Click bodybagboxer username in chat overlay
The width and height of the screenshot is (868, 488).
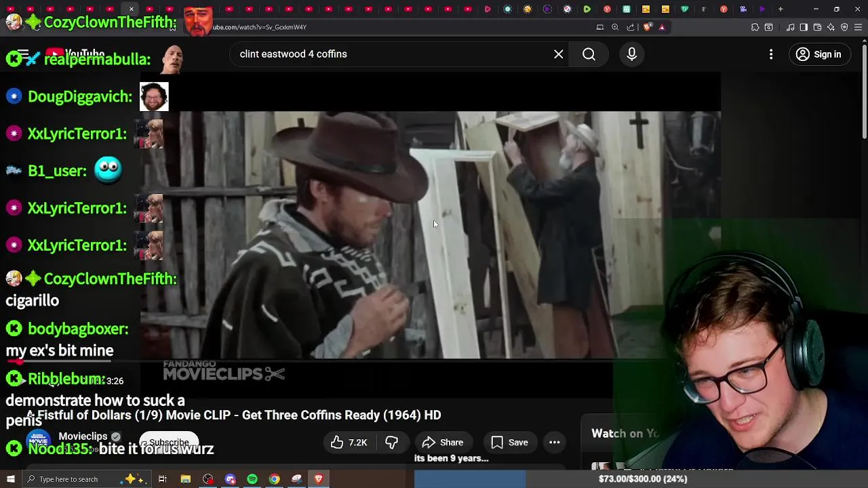click(78, 329)
